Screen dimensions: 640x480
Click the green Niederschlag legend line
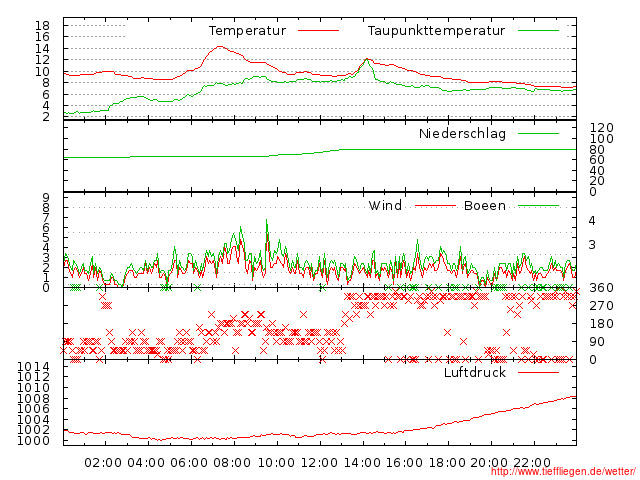[x=538, y=133]
